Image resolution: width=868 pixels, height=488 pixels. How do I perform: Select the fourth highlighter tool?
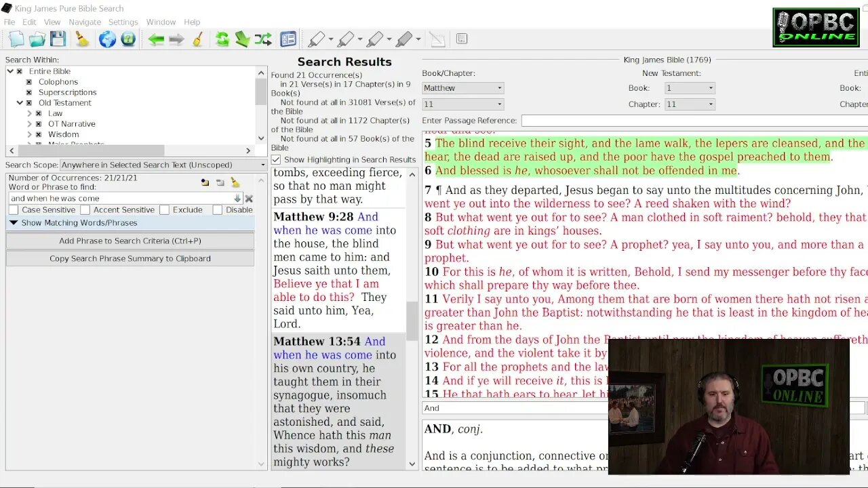pos(403,39)
